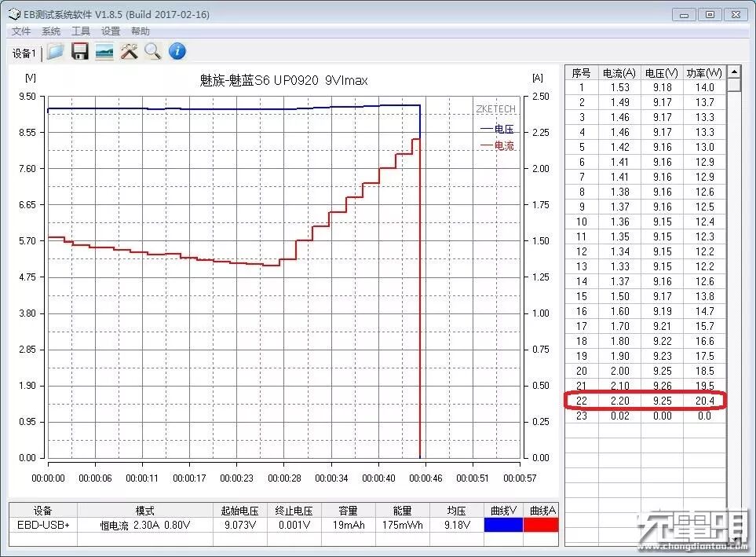Click the 19mAh capacity cell
This screenshot has height=557, width=756.
pos(349,525)
